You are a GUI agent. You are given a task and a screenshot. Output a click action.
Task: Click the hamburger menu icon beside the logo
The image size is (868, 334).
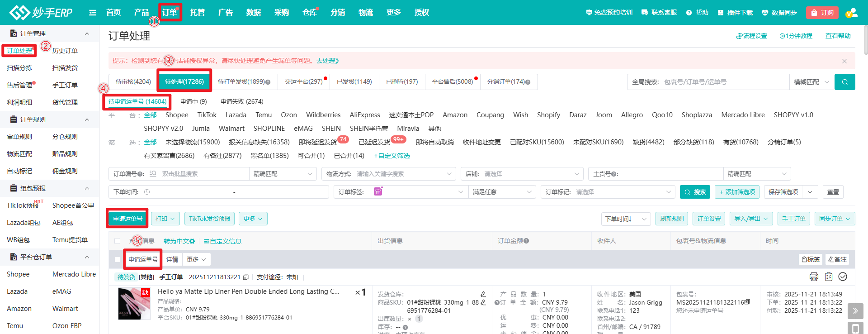[93, 13]
